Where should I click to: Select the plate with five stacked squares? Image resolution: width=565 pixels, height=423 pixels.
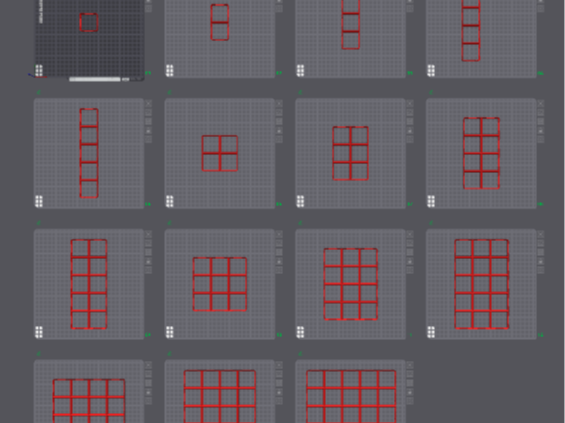click(x=89, y=153)
